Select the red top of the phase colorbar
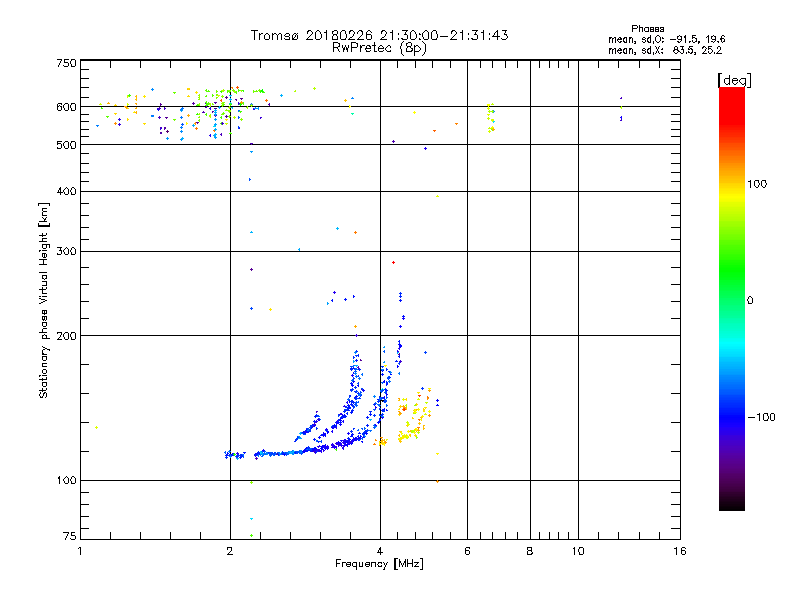This screenshot has height=600, width=800. [732, 99]
